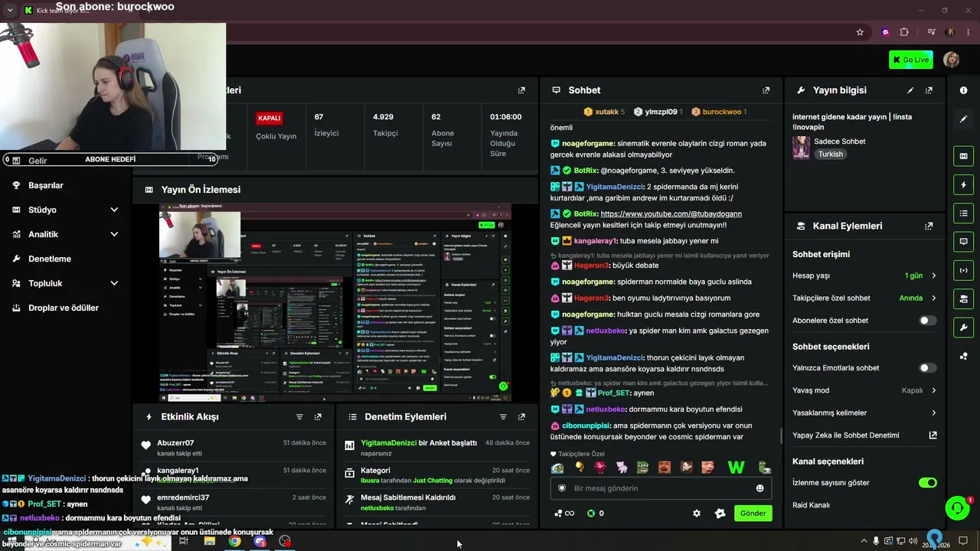This screenshot has width=980, height=551.
Task: Click the Turkish language tag
Action: pos(830,154)
